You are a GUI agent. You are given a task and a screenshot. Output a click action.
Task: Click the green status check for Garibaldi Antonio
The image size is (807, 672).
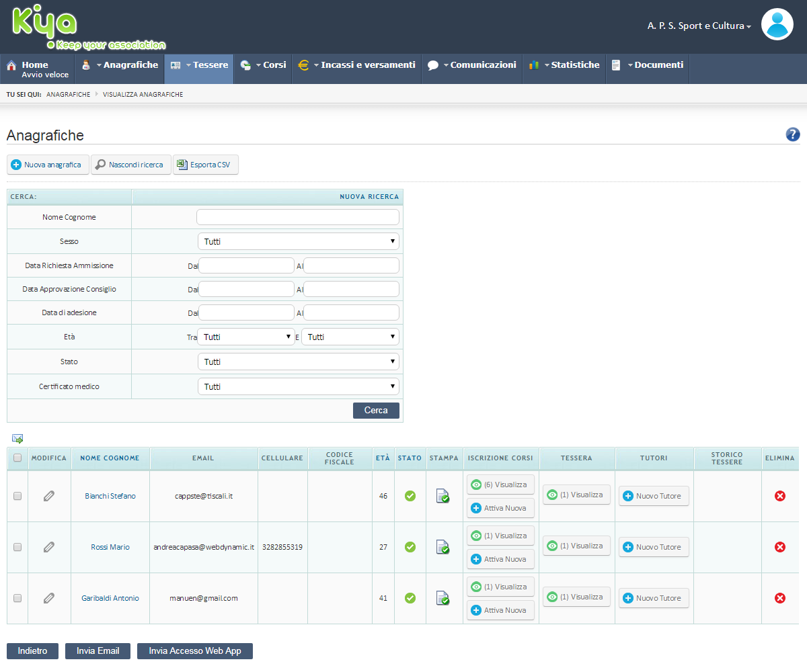[410, 598]
